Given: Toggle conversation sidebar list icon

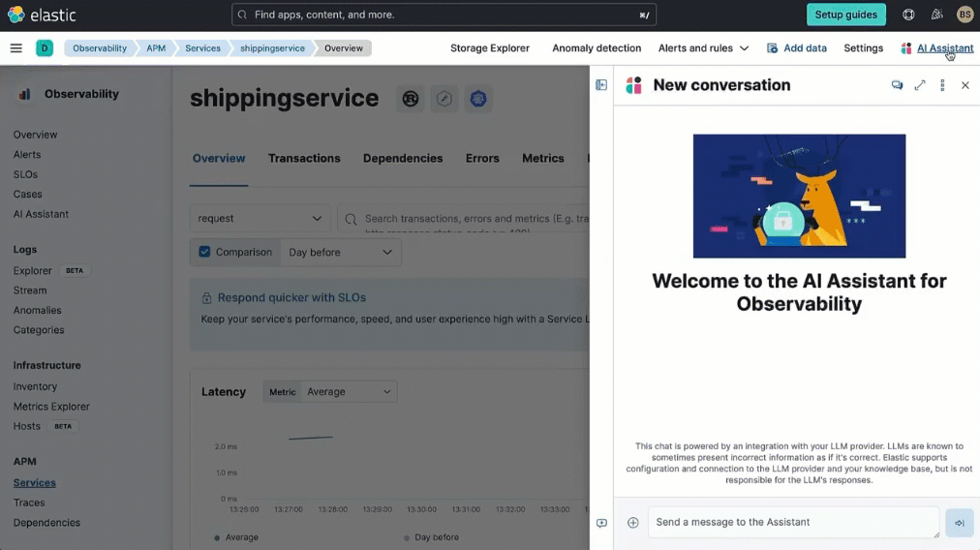Looking at the screenshot, I should (x=601, y=85).
